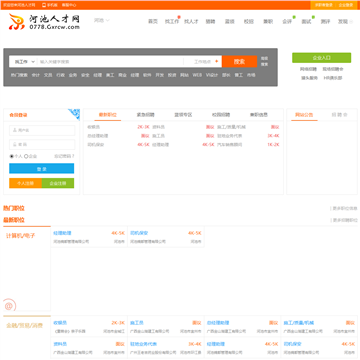The height and width of the screenshot is (360, 360).
Task: Select the 计算机/电子 category
Action: pos(21,236)
